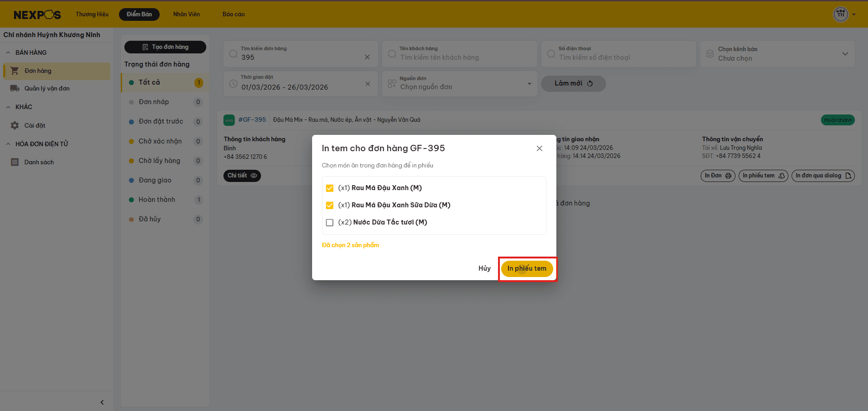Image resolution: width=868 pixels, height=411 pixels.
Task: Collapse the BÁN HÀNG section
Action: tap(8, 53)
